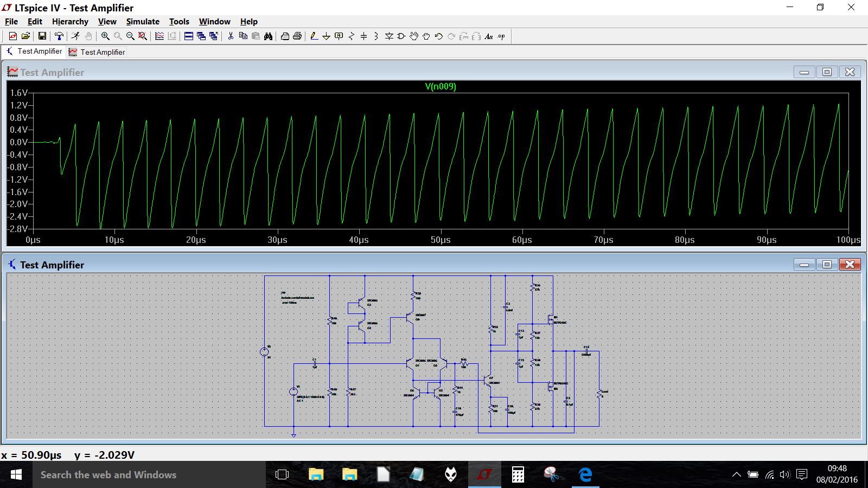Select the Cut scissors tool
Viewport: 868px width, 488px height.
pos(231,36)
